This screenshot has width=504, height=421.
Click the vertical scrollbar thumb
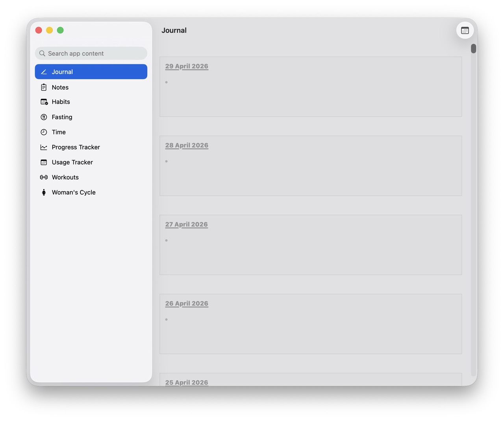coord(473,49)
